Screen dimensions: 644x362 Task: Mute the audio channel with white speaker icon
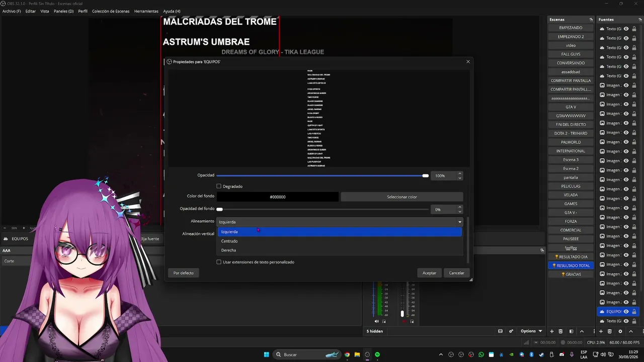click(376, 321)
